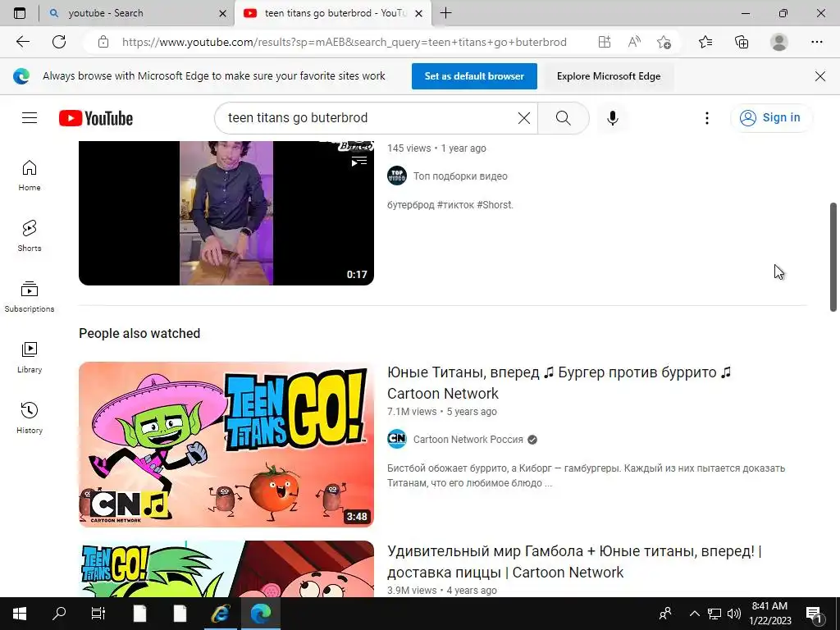This screenshot has width=840, height=630.
Task: View site information lock icon
Action: pos(103,42)
